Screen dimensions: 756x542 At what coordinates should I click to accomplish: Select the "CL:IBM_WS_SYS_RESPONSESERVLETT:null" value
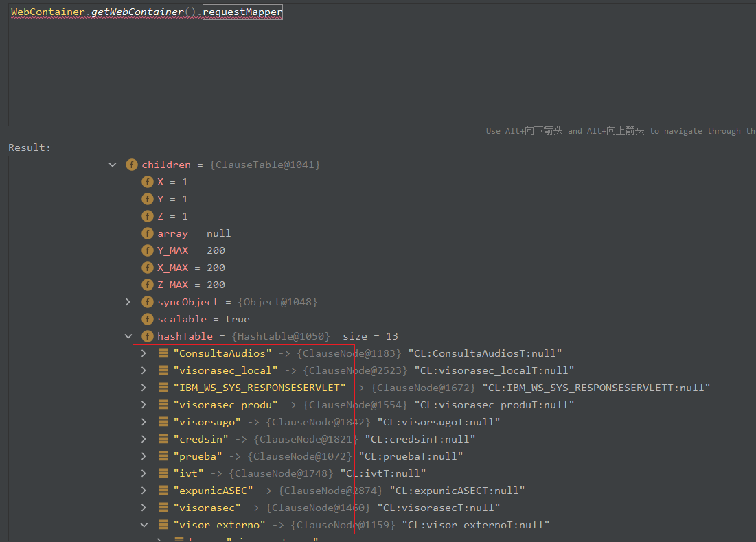[x=596, y=388]
